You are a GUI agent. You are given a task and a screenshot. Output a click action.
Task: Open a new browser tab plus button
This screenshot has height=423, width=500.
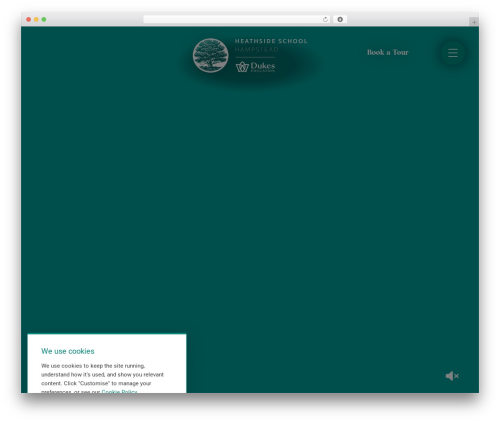[x=474, y=22]
